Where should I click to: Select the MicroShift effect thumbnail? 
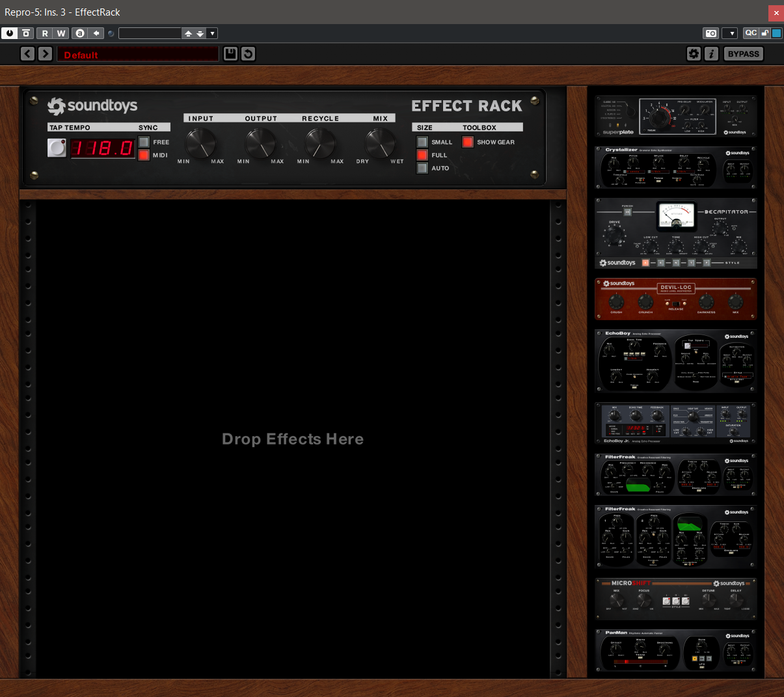(676, 599)
